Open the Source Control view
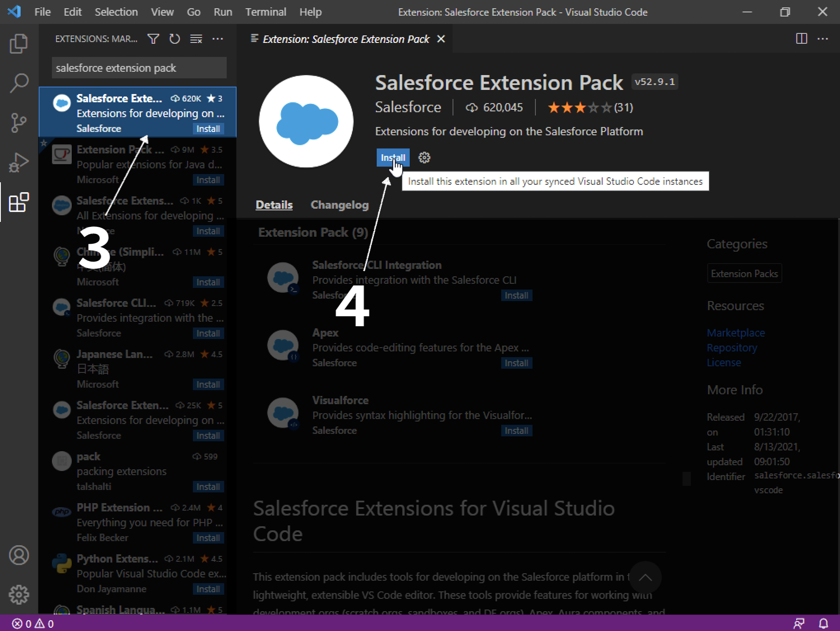The image size is (840, 631). 19,122
